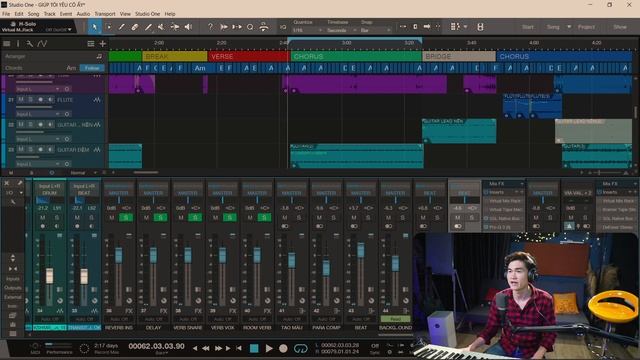The width and height of the screenshot is (640, 360).
Task: Open the Song menu
Action: tap(33, 14)
